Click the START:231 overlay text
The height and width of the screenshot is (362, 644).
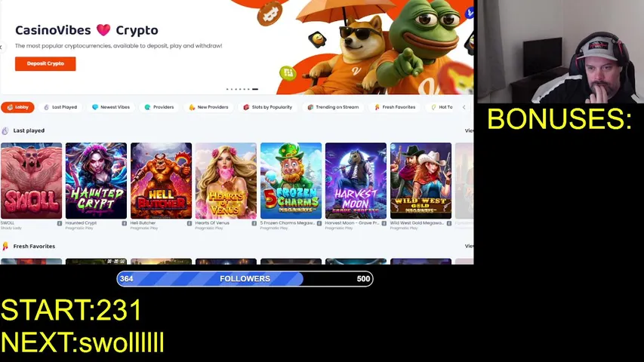72,310
